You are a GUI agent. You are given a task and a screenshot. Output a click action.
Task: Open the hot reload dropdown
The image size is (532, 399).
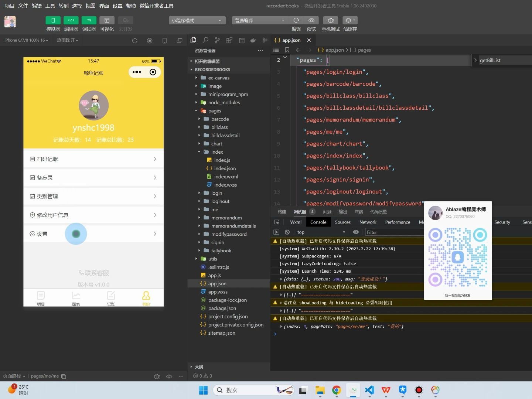coord(67,40)
